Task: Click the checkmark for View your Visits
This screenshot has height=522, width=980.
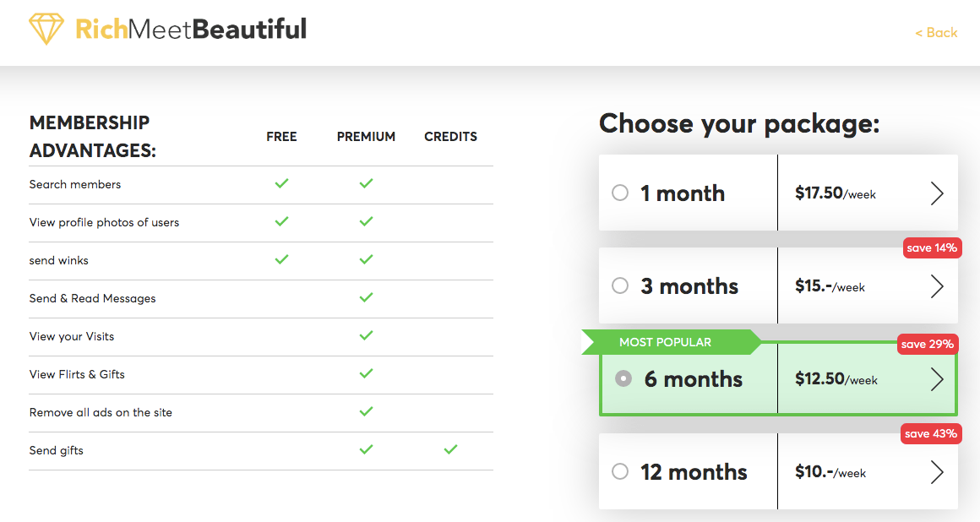Action: click(366, 335)
